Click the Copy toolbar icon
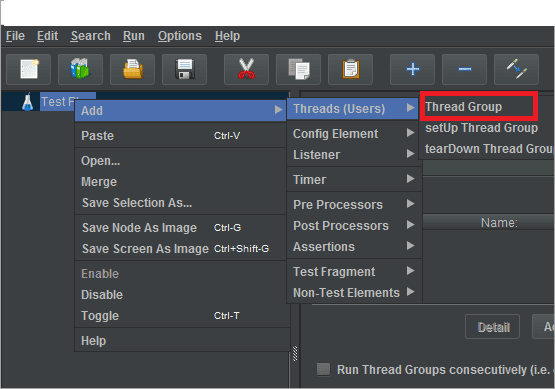The height and width of the screenshot is (389, 555). pos(298,69)
